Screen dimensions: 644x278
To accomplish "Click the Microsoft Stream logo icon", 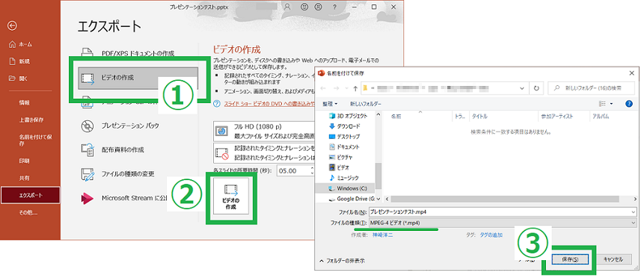I will [x=88, y=198].
